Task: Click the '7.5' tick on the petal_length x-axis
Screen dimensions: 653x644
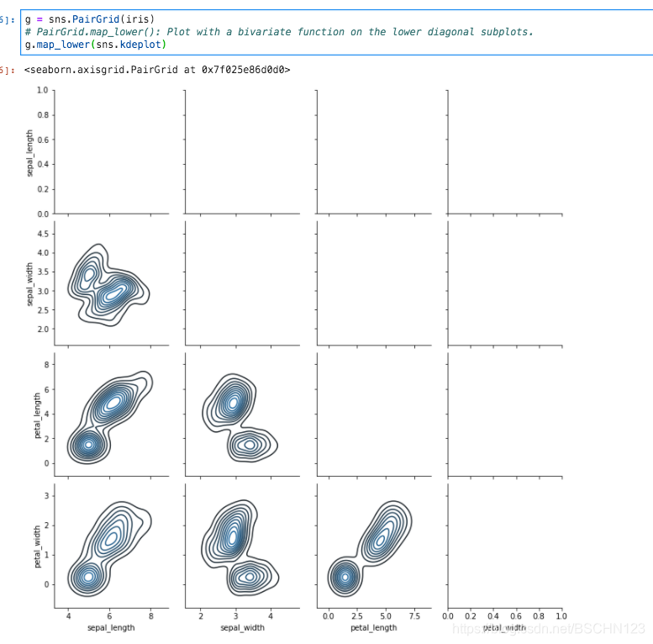Action: pos(414,616)
